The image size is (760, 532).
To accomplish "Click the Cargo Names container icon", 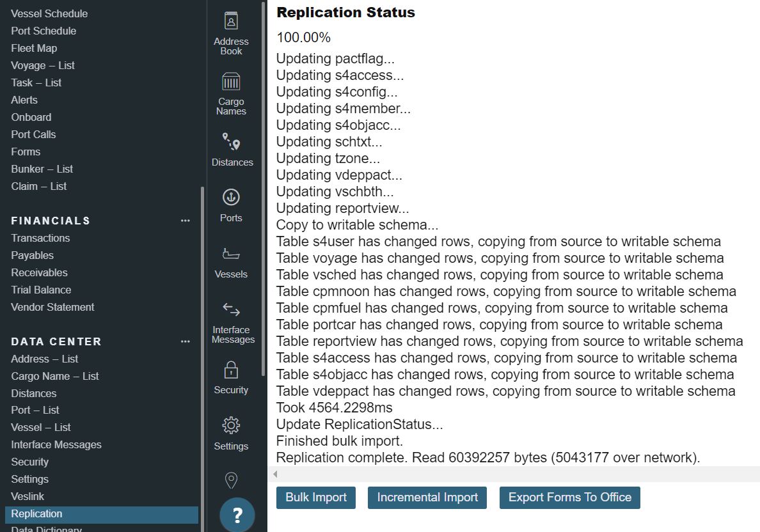I will (231, 82).
